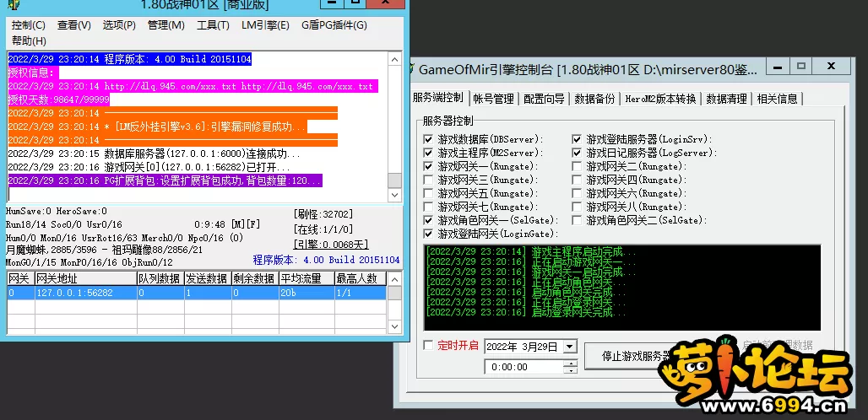Switch to the 配置向导 tab

tap(544, 99)
